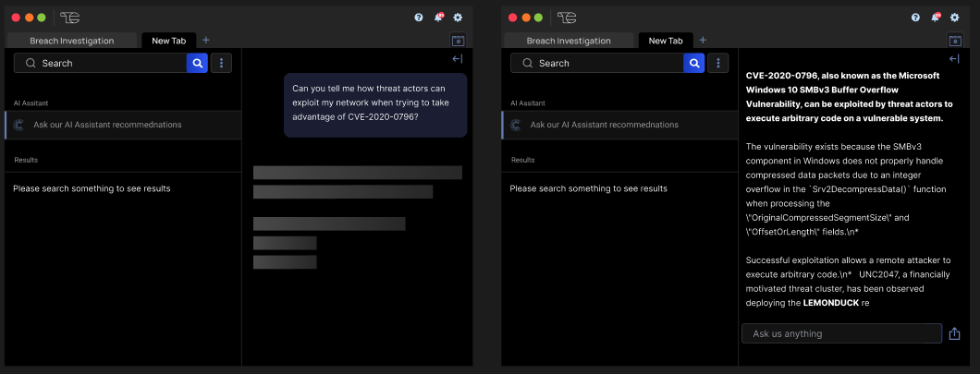Viewport: 980px width, 374px height.
Task: Click the bold CVE-2020-0796 heading paragraph
Action: click(x=850, y=97)
